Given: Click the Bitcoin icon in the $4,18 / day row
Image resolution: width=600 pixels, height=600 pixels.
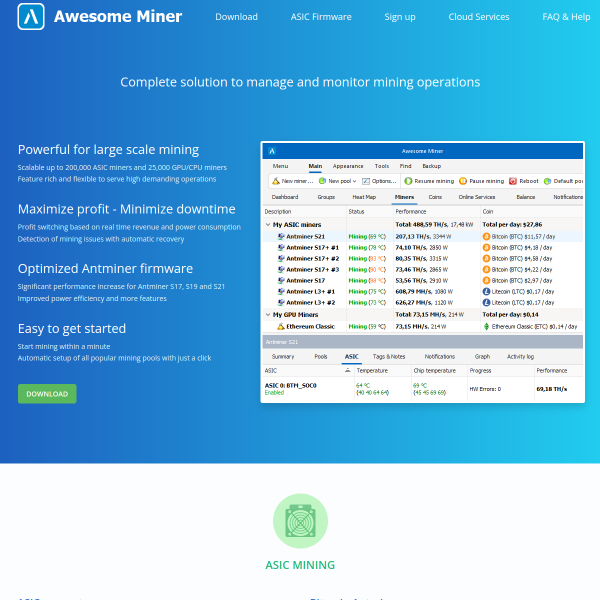Looking at the screenshot, I should click(x=486, y=248).
